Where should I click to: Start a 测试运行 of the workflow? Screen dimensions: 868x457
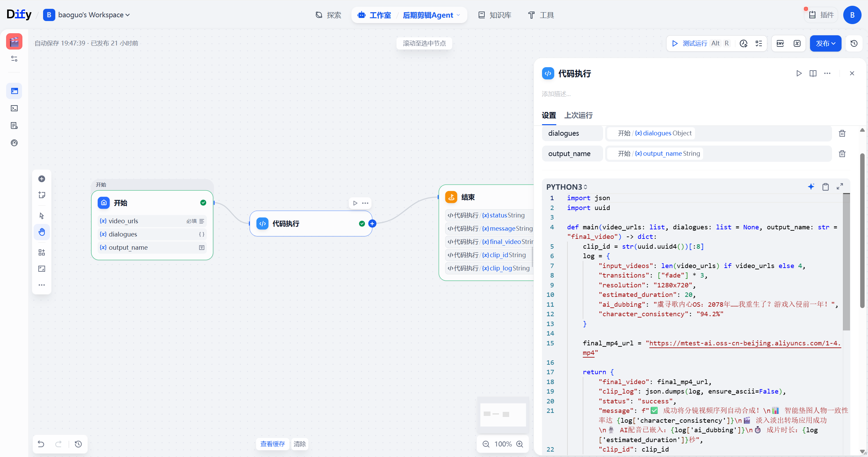coord(700,43)
